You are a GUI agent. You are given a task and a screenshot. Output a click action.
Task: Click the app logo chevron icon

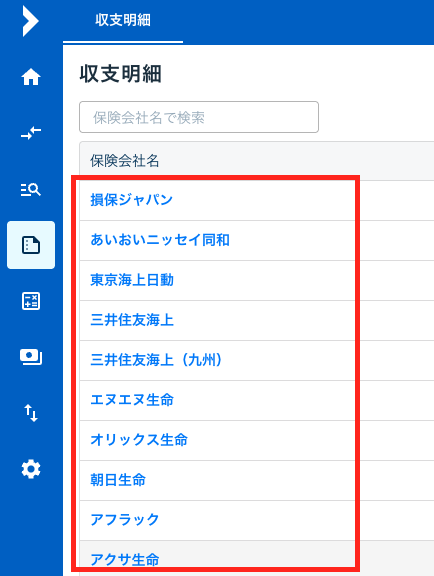(31, 21)
